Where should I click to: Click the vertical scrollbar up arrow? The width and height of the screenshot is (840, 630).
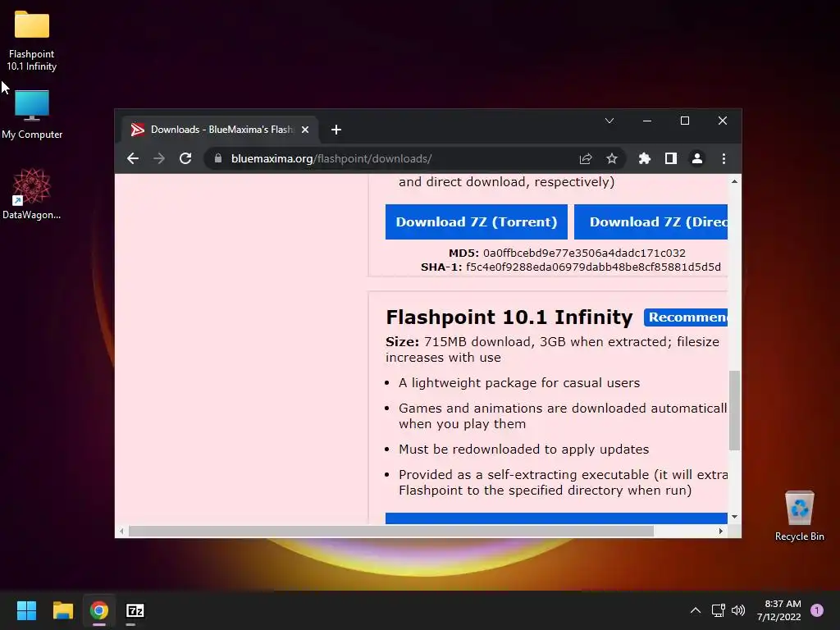coord(734,181)
